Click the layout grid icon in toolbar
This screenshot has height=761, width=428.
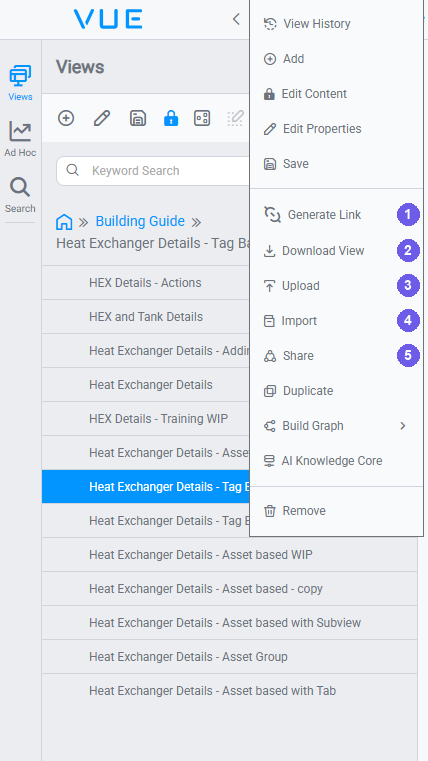point(202,118)
